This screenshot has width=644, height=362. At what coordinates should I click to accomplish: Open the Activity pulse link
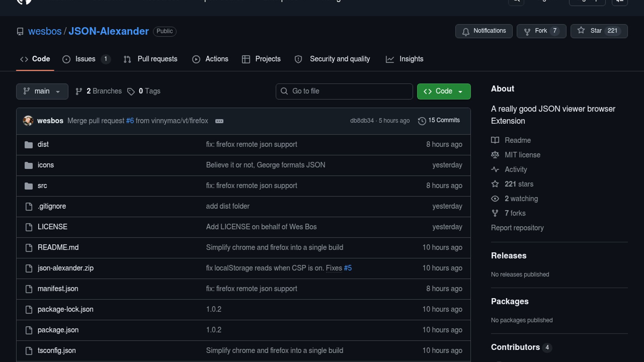coord(516,170)
